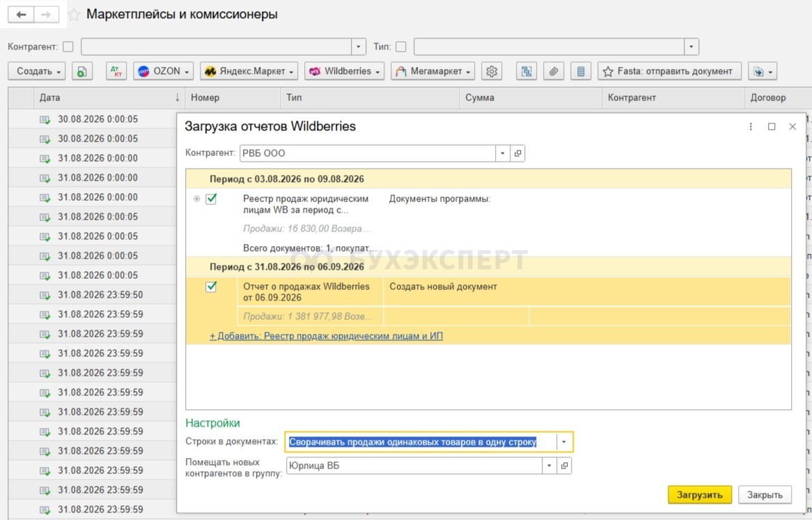This screenshot has width=812, height=520.
Task: Open РВБ ООО contractor card icon
Action: coord(517,153)
